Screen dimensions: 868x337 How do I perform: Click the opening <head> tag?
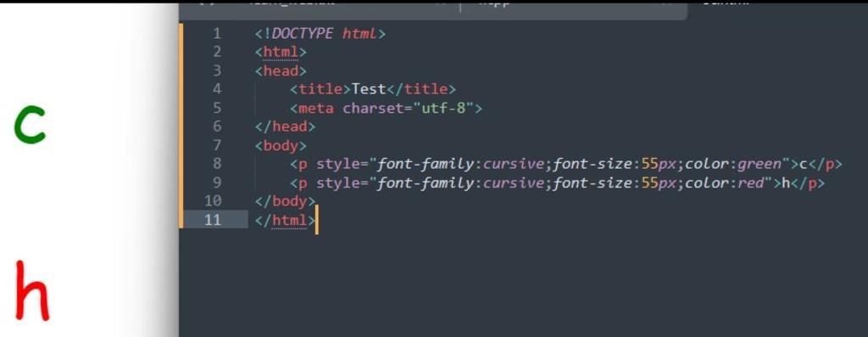(281, 71)
